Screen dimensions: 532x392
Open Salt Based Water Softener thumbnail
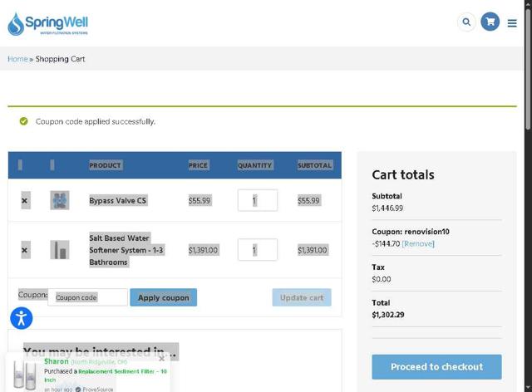click(x=60, y=250)
